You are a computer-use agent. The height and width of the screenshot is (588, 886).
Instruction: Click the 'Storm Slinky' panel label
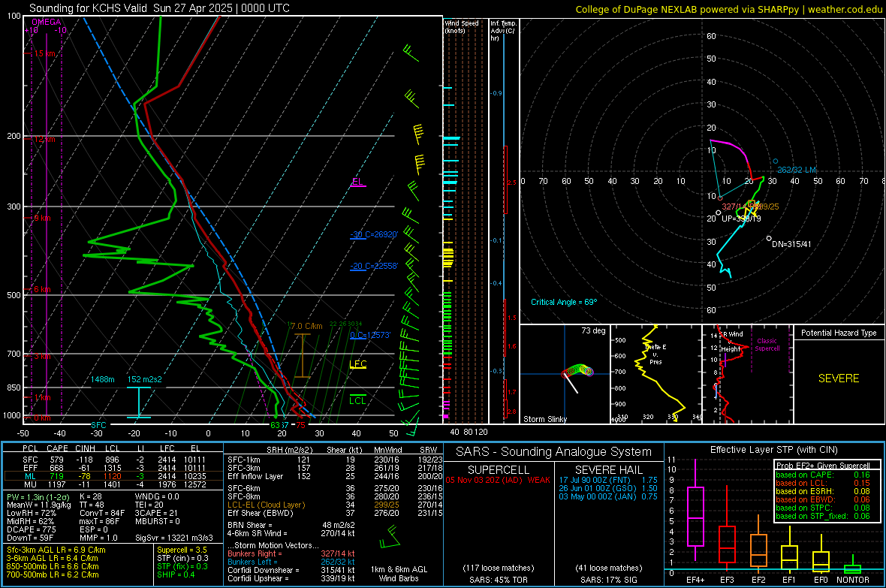[x=545, y=419]
